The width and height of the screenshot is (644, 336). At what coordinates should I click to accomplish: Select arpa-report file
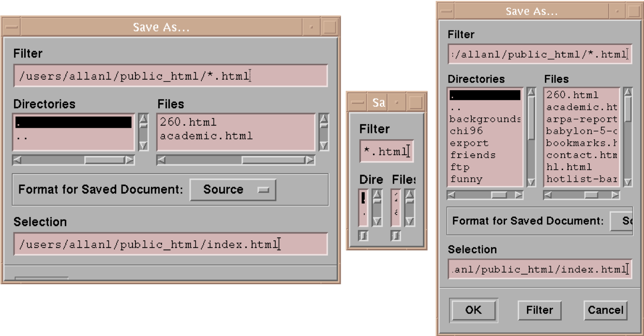pyautogui.click(x=582, y=119)
